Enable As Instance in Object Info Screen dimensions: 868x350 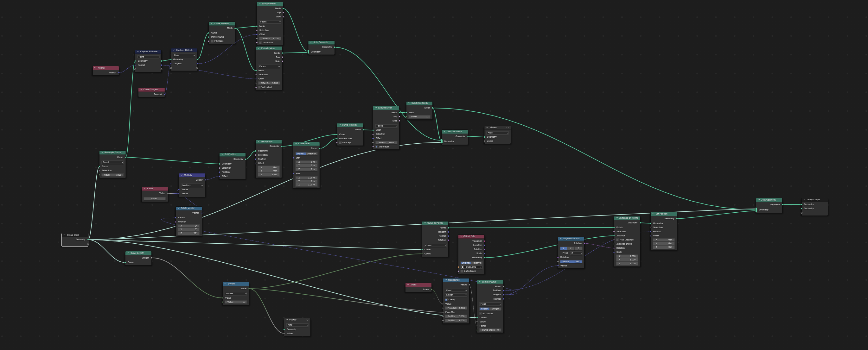tap(462, 271)
